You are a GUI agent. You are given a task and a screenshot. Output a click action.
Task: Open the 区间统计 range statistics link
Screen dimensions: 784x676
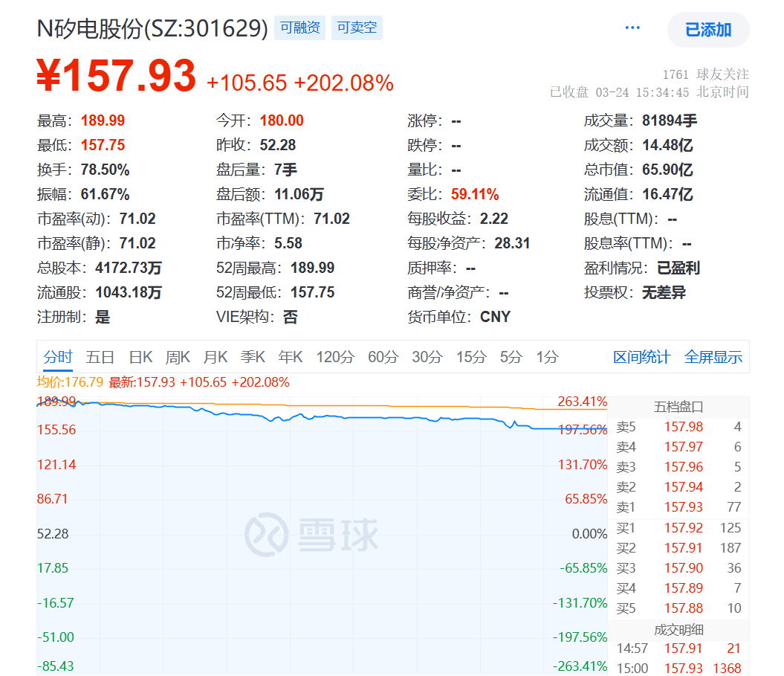point(641,357)
